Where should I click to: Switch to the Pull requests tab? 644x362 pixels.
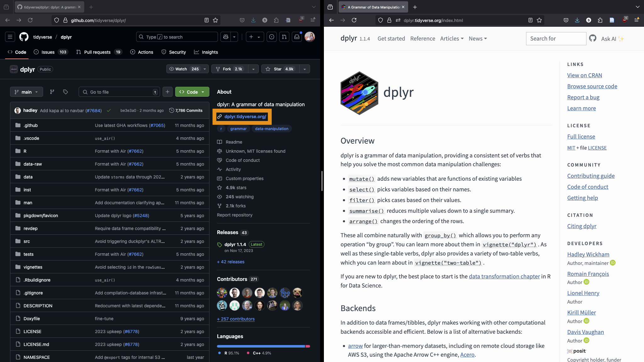97,52
